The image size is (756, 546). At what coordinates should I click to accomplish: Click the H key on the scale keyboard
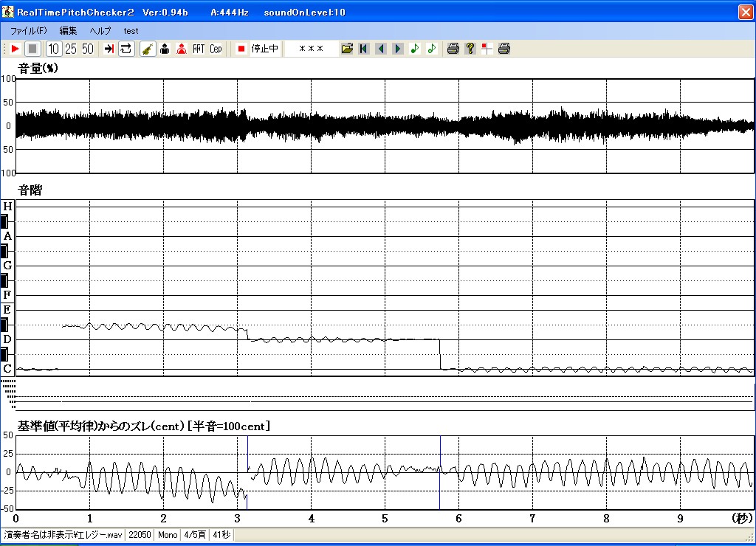click(7, 207)
